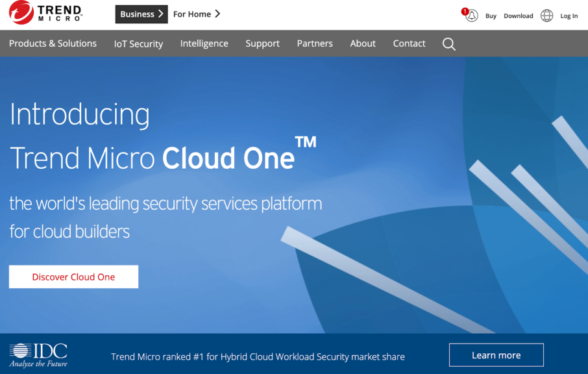Expand the Business section chevron

coord(160,14)
